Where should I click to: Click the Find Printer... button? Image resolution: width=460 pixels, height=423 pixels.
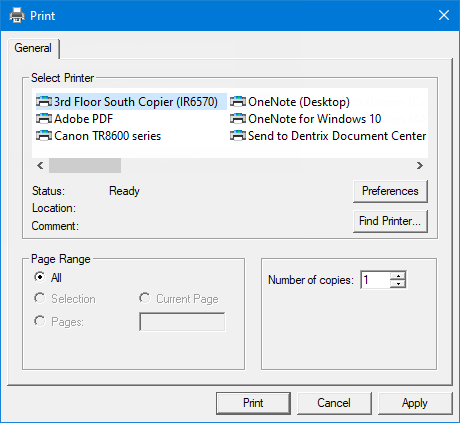click(390, 221)
